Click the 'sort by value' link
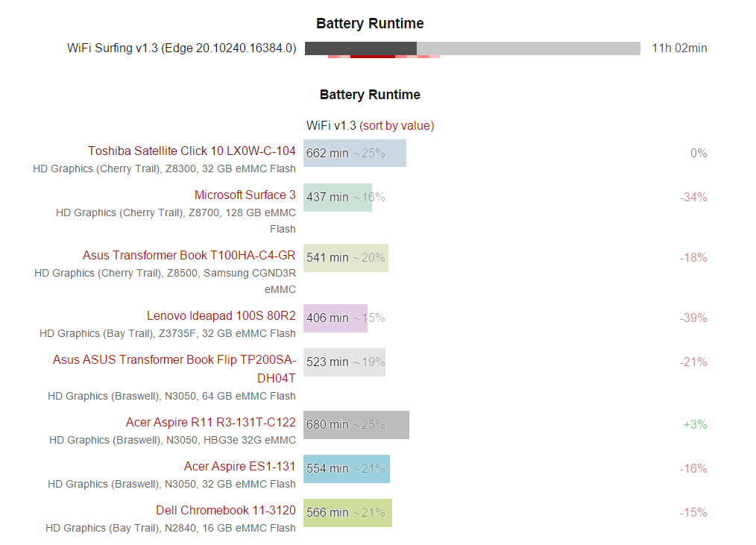This screenshot has height=545, width=756. 397,126
